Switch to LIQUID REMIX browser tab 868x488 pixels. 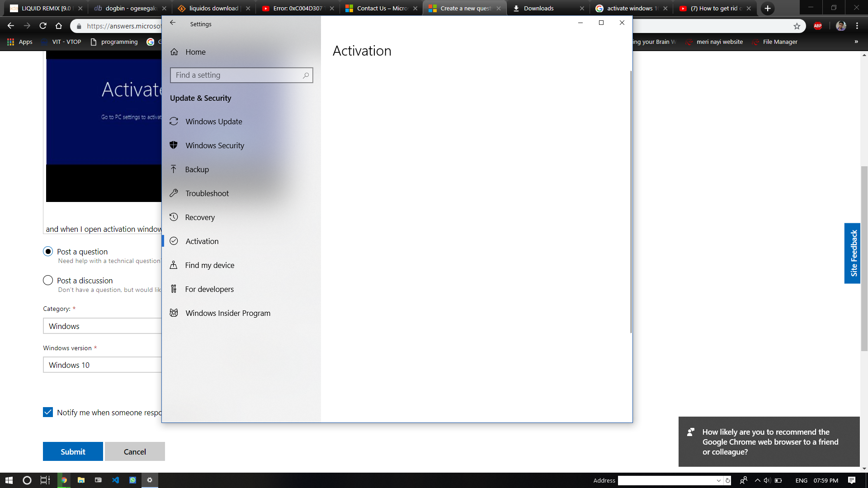(46, 8)
